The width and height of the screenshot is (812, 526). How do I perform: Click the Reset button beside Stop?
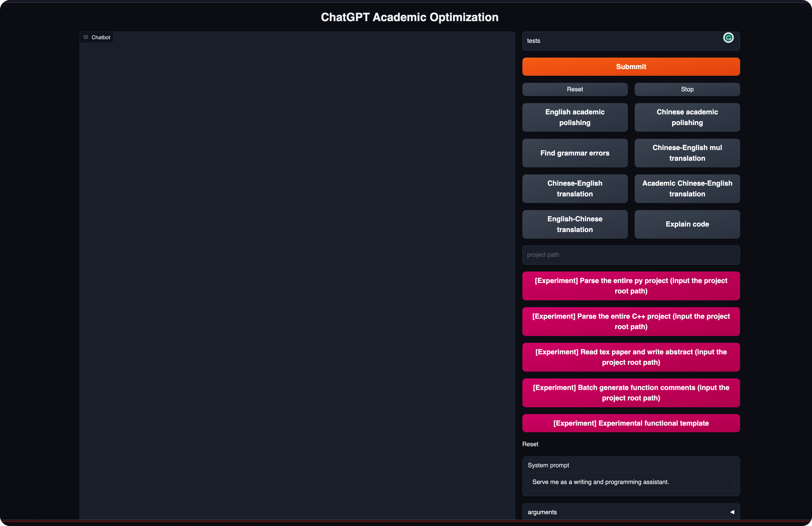tap(575, 89)
